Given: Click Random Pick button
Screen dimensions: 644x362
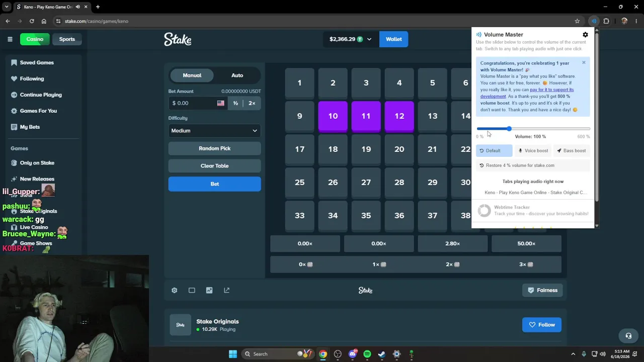Looking at the screenshot, I should coord(214,148).
